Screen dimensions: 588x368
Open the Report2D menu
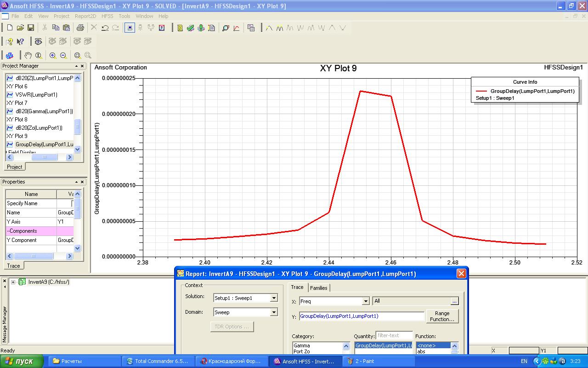(85, 16)
